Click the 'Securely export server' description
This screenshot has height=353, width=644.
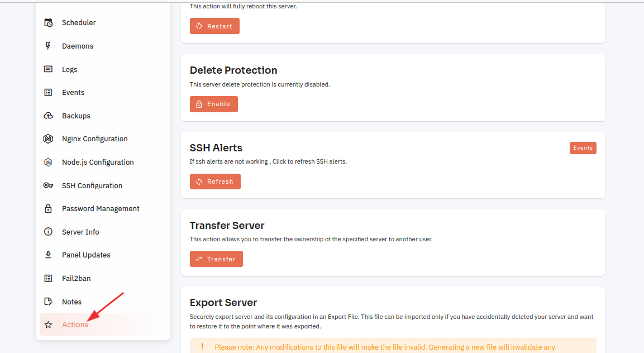click(392, 321)
